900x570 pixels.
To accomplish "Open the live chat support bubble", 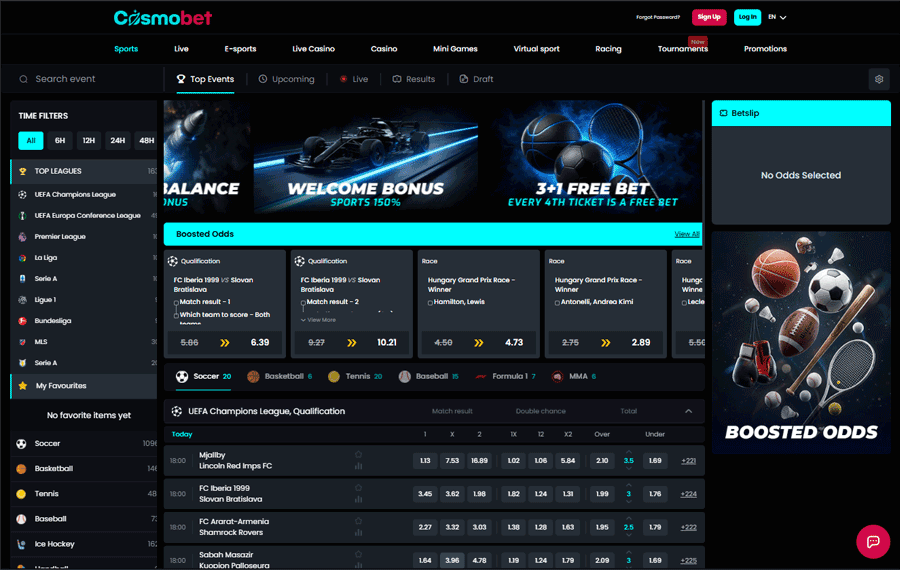I will [x=873, y=541].
